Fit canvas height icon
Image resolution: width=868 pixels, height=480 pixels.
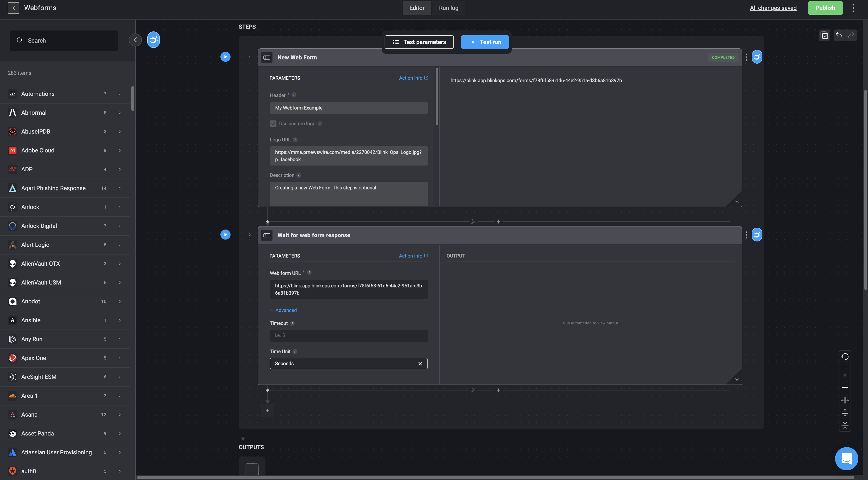click(x=845, y=413)
